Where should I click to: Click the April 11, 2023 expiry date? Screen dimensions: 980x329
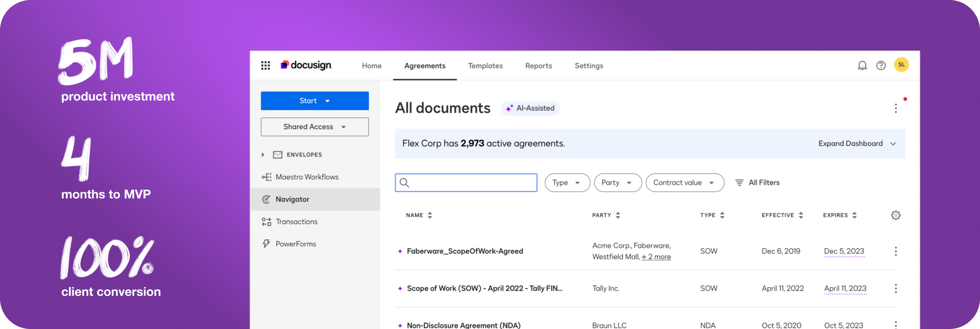click(845, 288)
